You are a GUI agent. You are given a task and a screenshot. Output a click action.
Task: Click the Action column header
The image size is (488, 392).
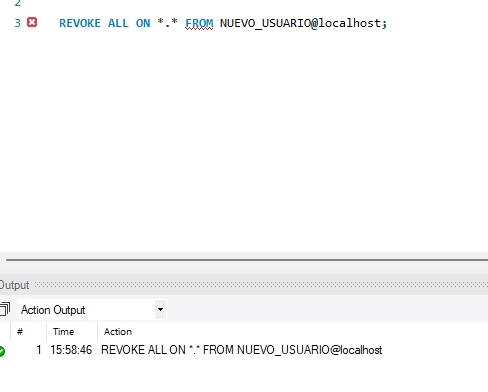pyautogui.click(x=118, y=332)
